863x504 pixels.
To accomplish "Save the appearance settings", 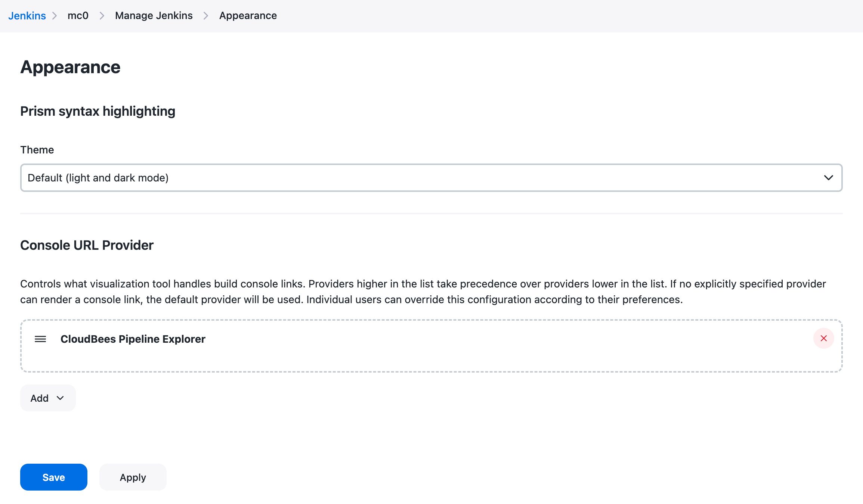I will (54, 477).
